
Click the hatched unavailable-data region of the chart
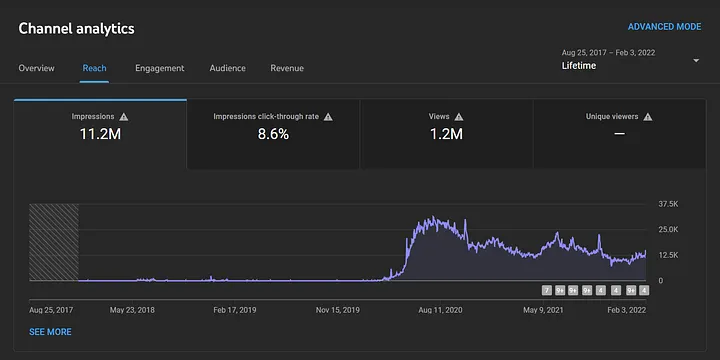click(54, 242)
